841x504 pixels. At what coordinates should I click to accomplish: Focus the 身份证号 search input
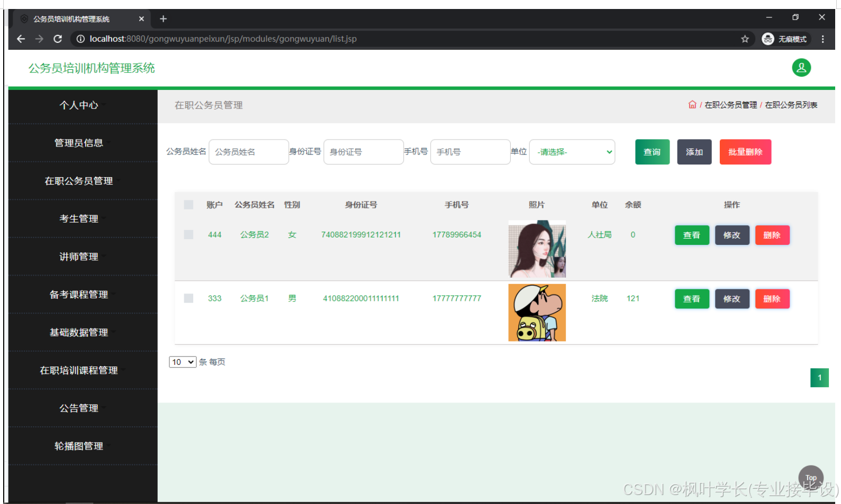tap(364, 152)
